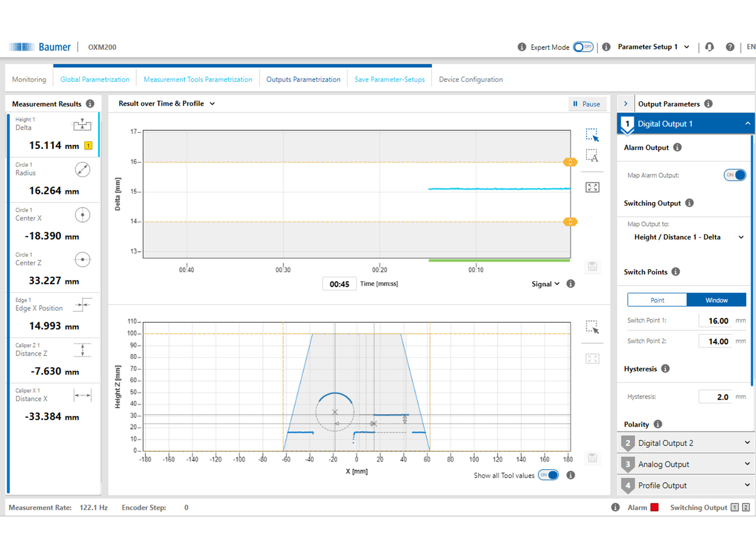The width and height of the screenshot is (756, 554).
Task: Open Measurement Tools Parametrization tab
Action: [x=198, y=79]
